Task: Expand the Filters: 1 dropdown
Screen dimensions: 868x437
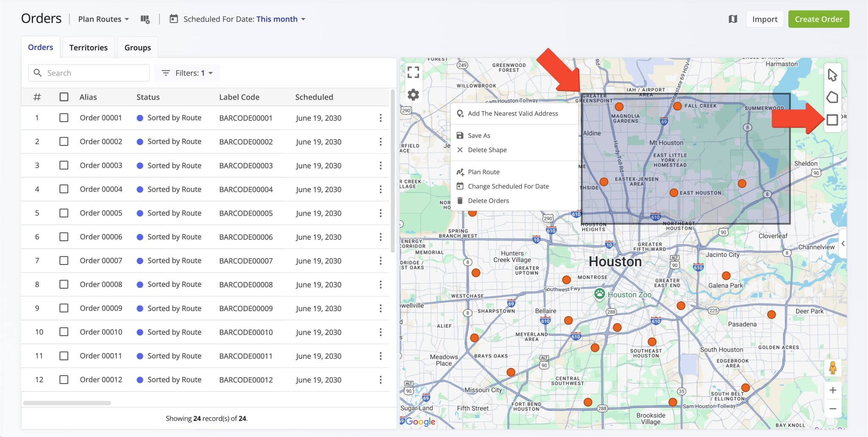Action: pyautogui.click(x=187, y=73)
